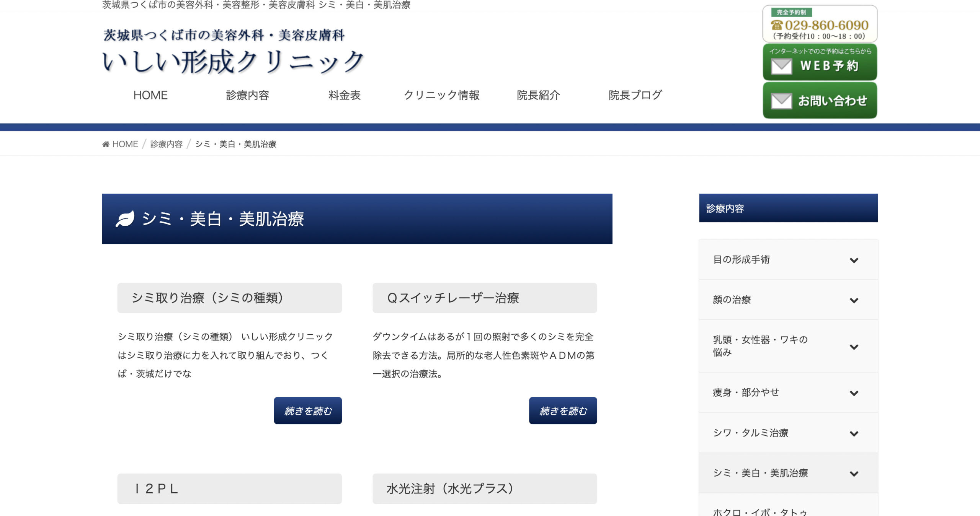The height and width of the screenshot is (516, 980).
Task: Select HOME in the top navigation
Action: click(150, 95)
